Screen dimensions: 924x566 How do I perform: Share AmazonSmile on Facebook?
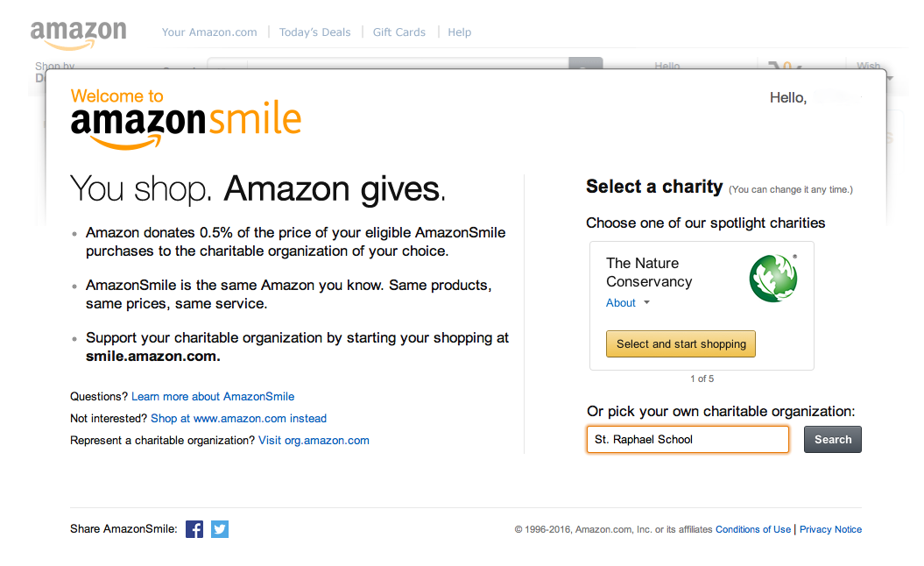click(194, 529)
